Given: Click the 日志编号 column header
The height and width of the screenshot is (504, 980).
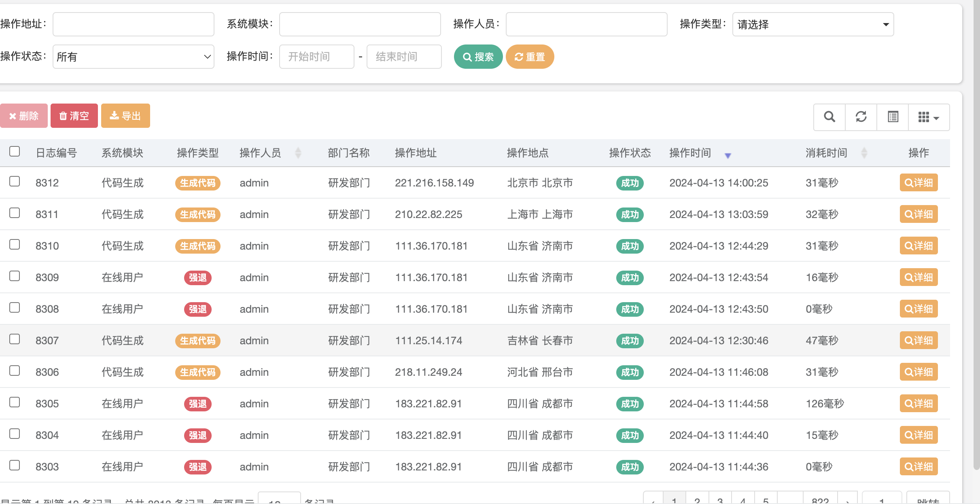Looking at the screenshot, I should (x=56, y=153).
